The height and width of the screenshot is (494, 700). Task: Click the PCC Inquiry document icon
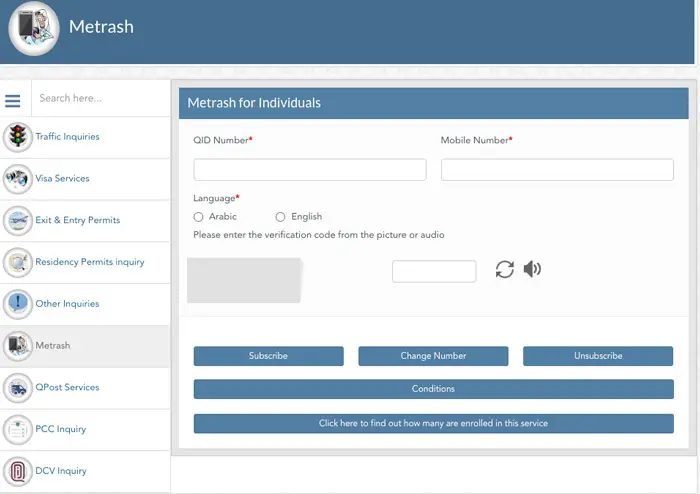18,429
